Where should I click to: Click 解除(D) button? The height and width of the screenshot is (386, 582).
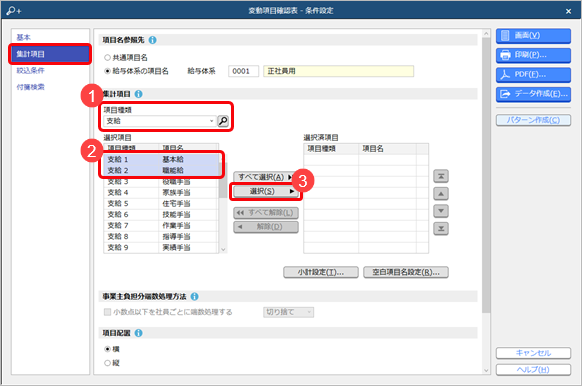pos(266,227)
